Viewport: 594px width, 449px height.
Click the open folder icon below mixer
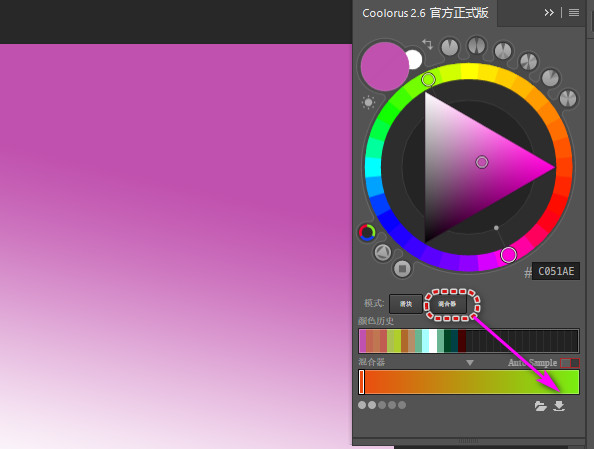[541, 406]
